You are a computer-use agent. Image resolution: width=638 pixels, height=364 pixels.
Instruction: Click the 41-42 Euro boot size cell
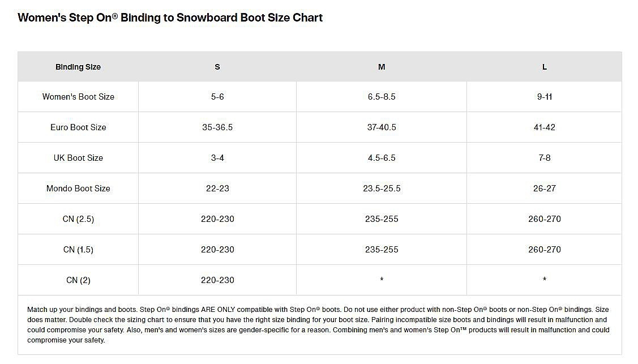[x=545, y=127]
